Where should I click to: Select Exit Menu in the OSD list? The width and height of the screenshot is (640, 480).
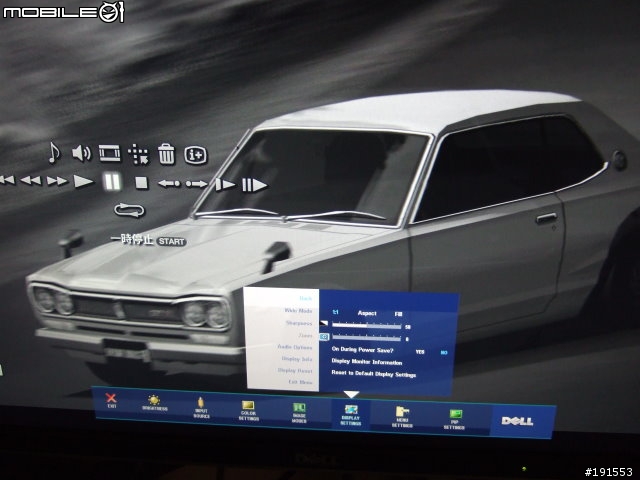pyautogui.click(x=301, y=382)
